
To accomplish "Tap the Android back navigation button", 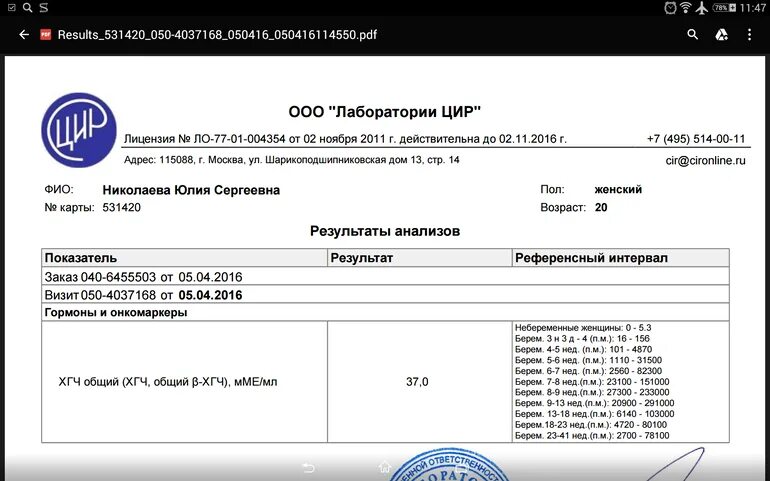I will 308,468.
